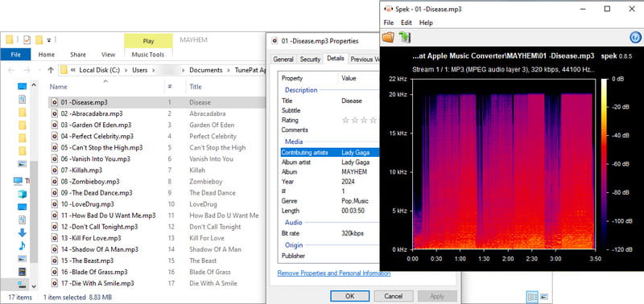Open Spek's blue question-mark About icon

point(635,38)
